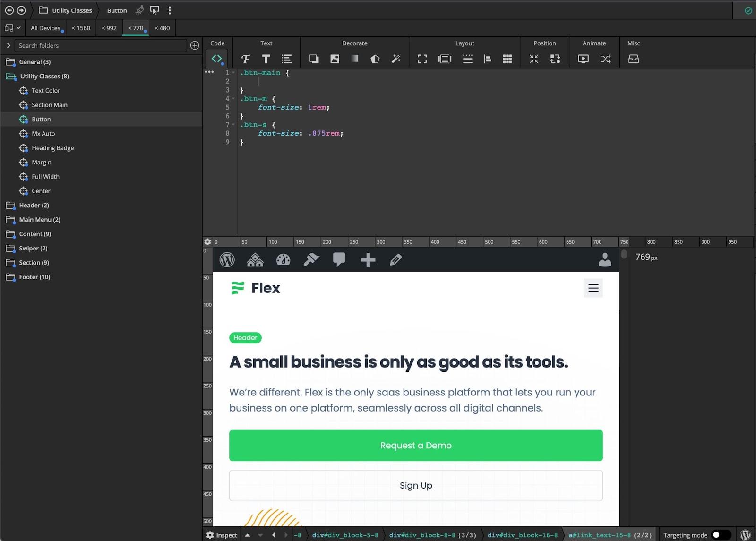Open the device view dropdown at top left

12,28
